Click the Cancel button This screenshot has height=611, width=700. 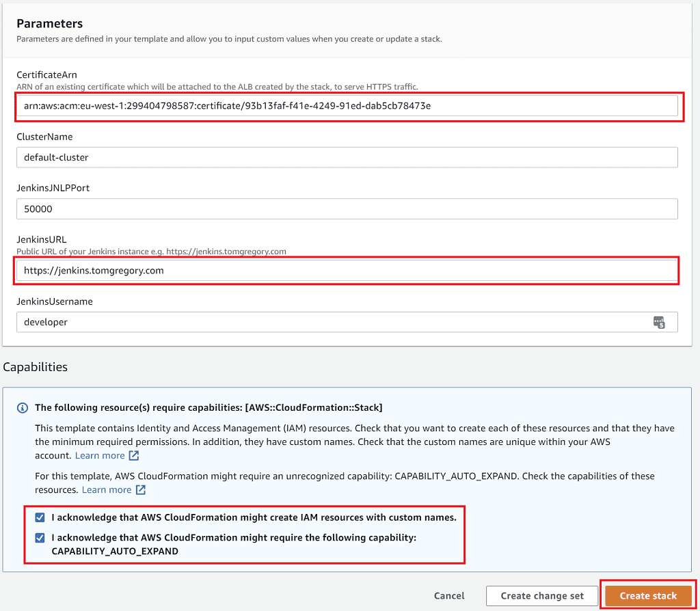pyautogui.click(x=449, y=595)
